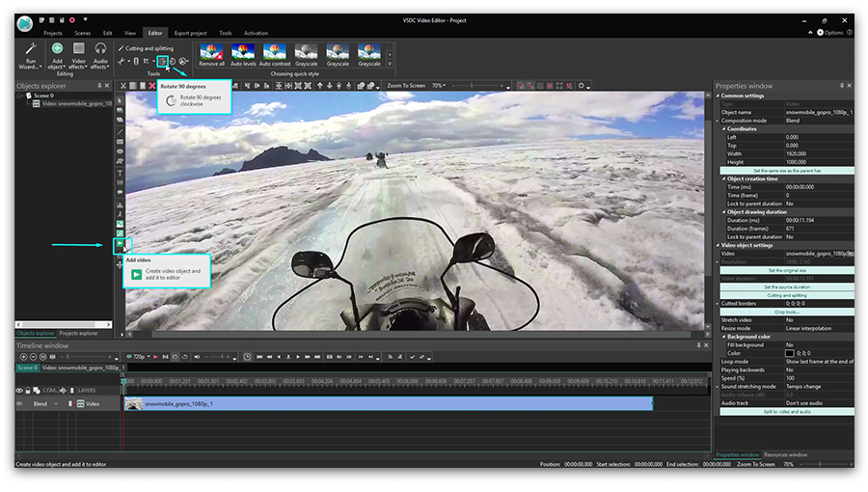Click rotate 90 degrees counterclockwise icon
This screenshot has height=492, width=868.
(x=173, y=62)
